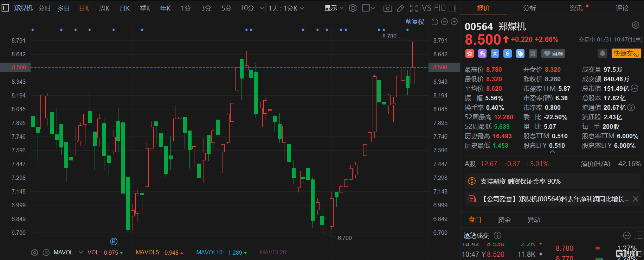The height and width of the screenshot is (260, 644).
Task: Select the pencil drawing tool
Action: (400, 8)
